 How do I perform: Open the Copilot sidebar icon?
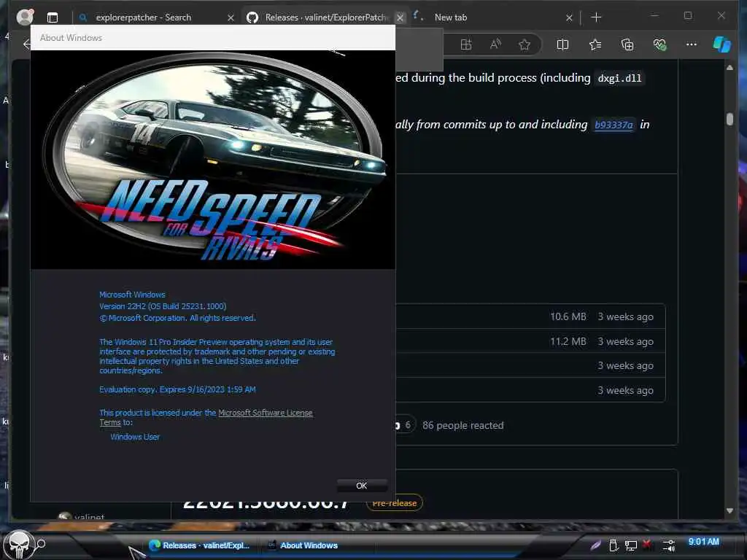[721, 44]
